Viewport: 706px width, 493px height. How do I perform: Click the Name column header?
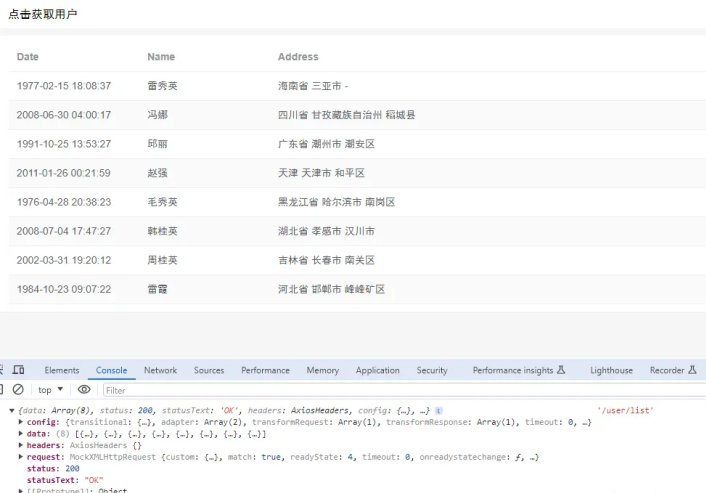coord(161,57)
